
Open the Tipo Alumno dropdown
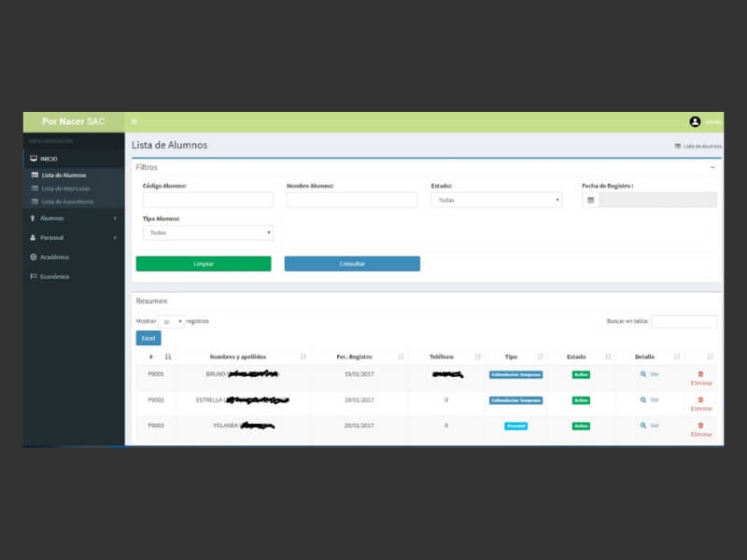coord(207,232)
